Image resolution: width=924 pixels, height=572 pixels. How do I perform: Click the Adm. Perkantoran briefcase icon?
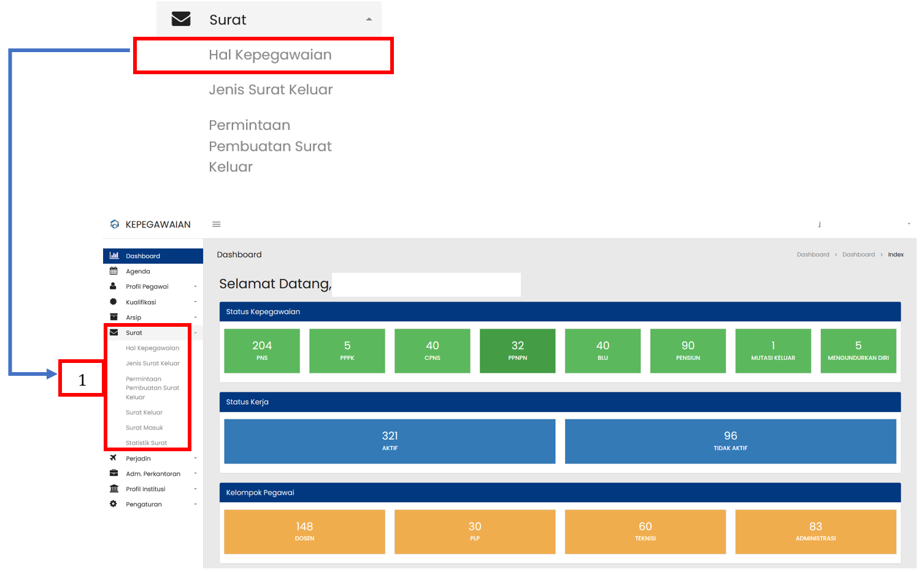coord(114,473)
